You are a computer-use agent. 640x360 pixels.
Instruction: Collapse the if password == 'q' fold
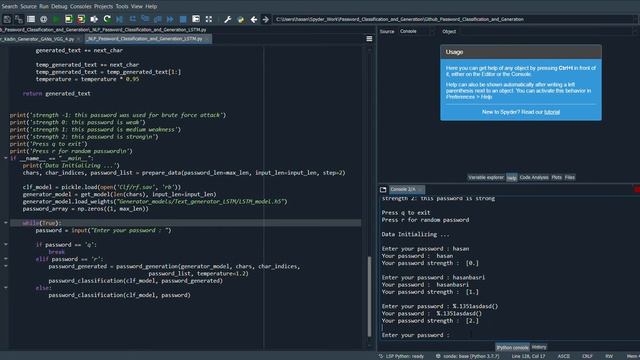point(6,244)
